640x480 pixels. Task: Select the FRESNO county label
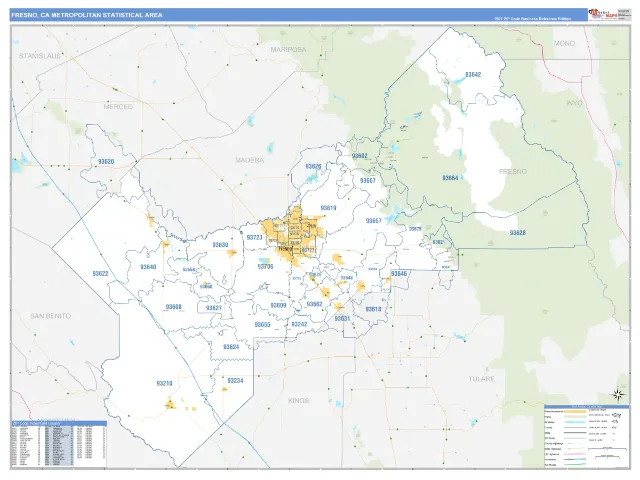513,171
